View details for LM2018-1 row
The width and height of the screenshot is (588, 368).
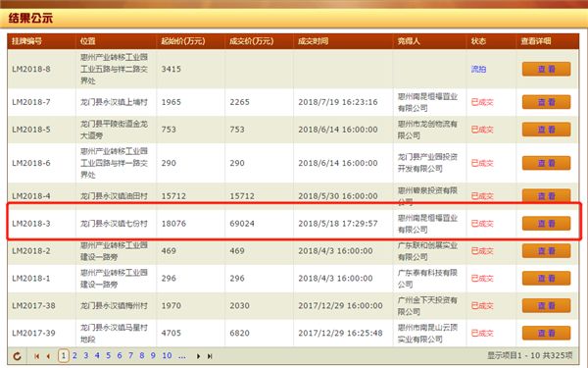point(547,279)
